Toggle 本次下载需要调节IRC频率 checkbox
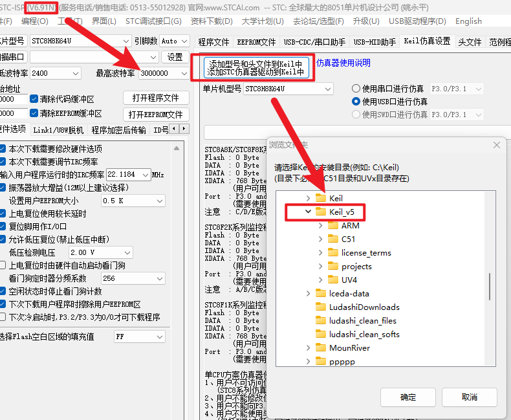Viewport: 511px width, 420px height. (3, 162)
